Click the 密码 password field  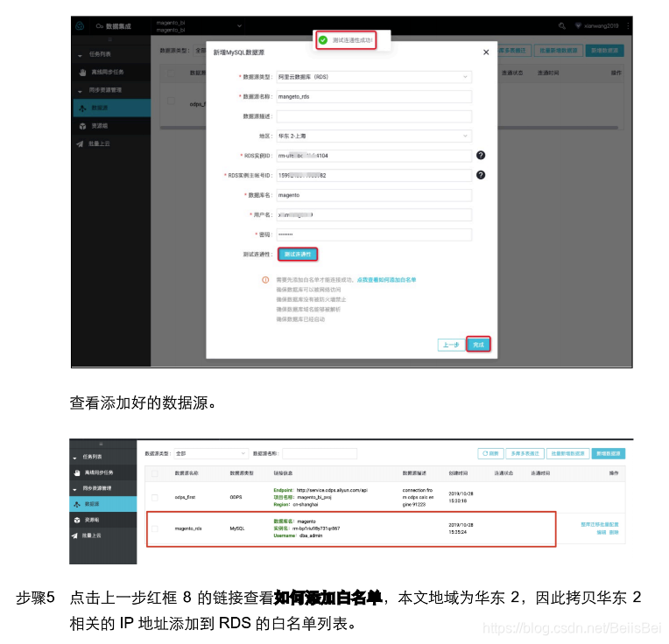coord(374,234)
